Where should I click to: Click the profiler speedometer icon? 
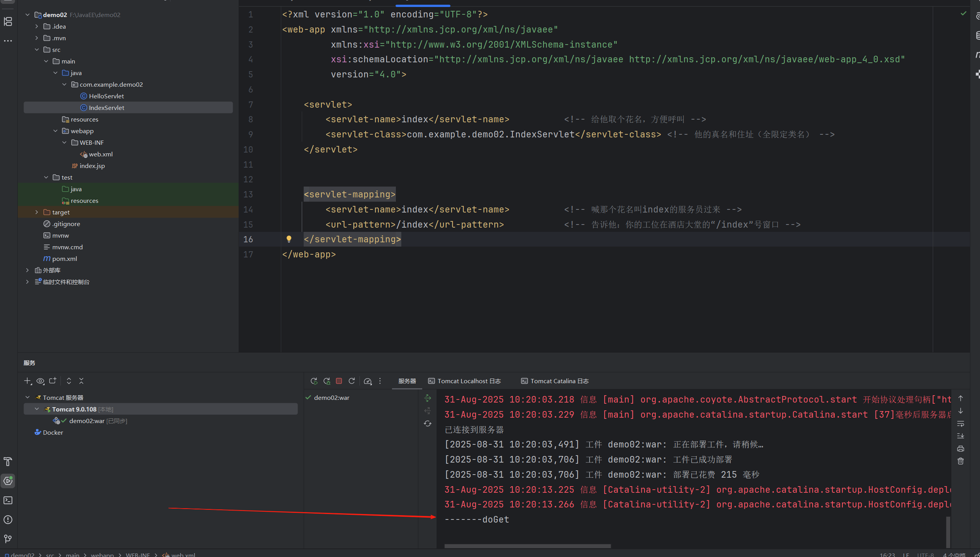(368, 381)
